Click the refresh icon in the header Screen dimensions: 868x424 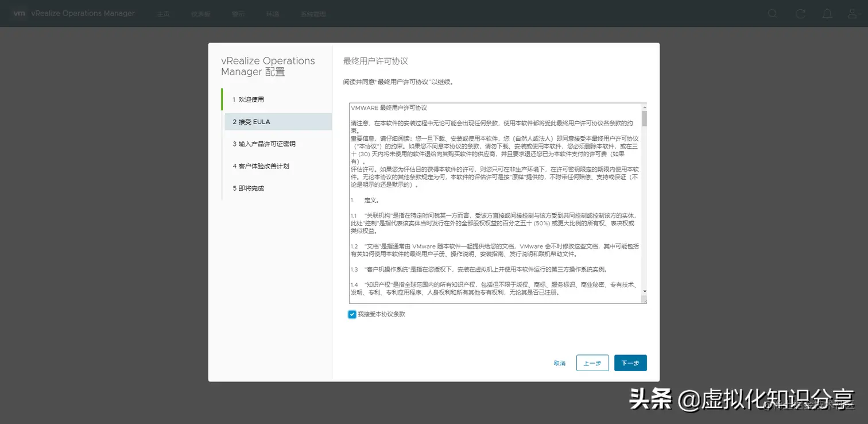coord(800,13)
